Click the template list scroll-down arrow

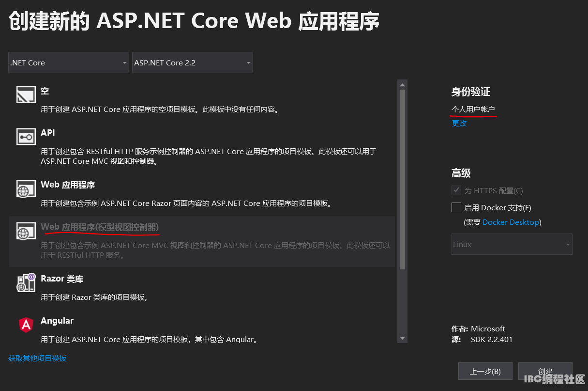(x=402, y=338)
